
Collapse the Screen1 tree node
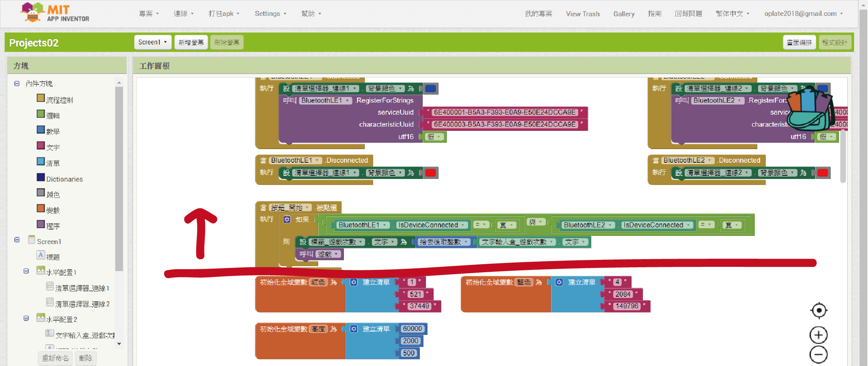(17, 240)
